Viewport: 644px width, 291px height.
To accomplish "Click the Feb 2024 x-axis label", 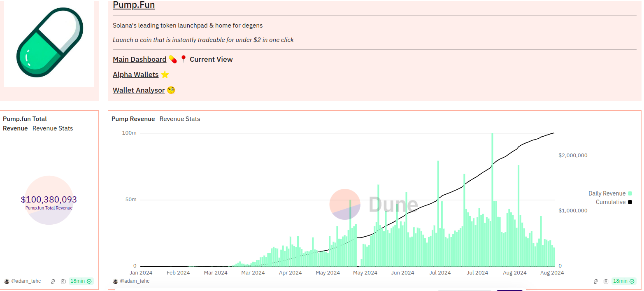I will [178, 272].
